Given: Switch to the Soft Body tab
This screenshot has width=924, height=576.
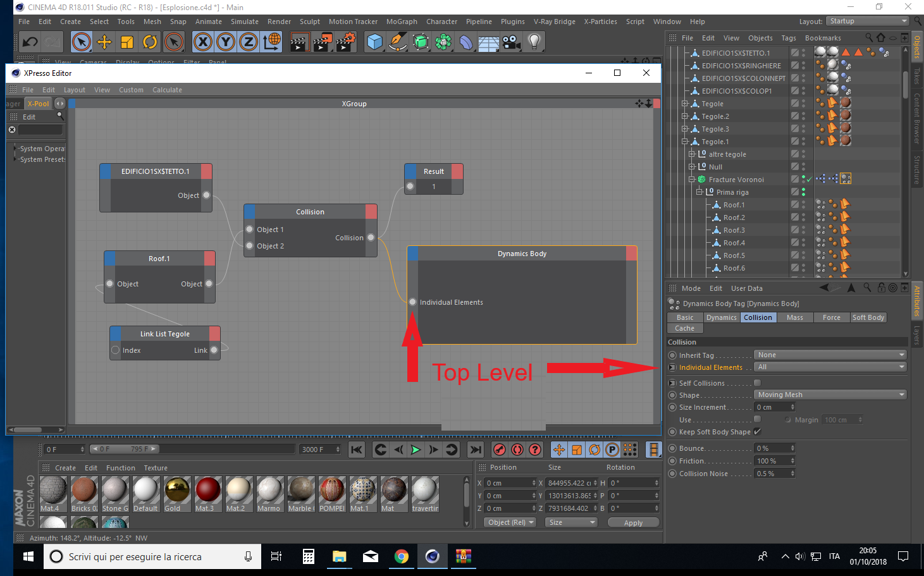Looking at the screenshot, I should 868,317.
